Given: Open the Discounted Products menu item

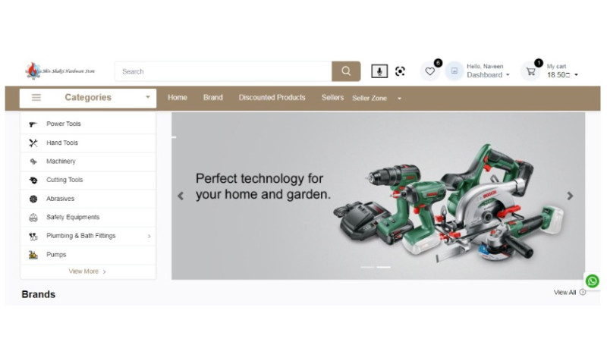Looking at the screenshot, I should 272,98.
